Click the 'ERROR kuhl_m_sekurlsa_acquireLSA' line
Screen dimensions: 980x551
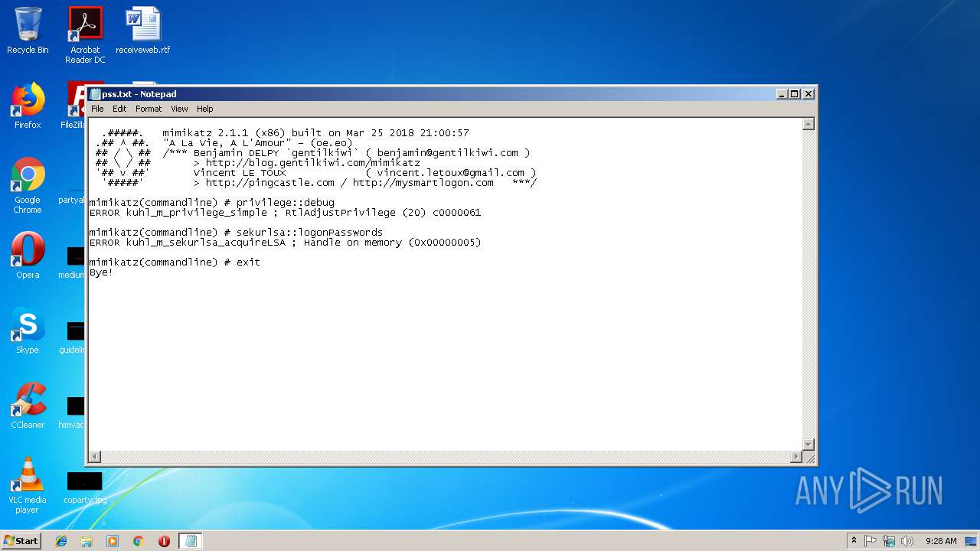click(285, 243)
